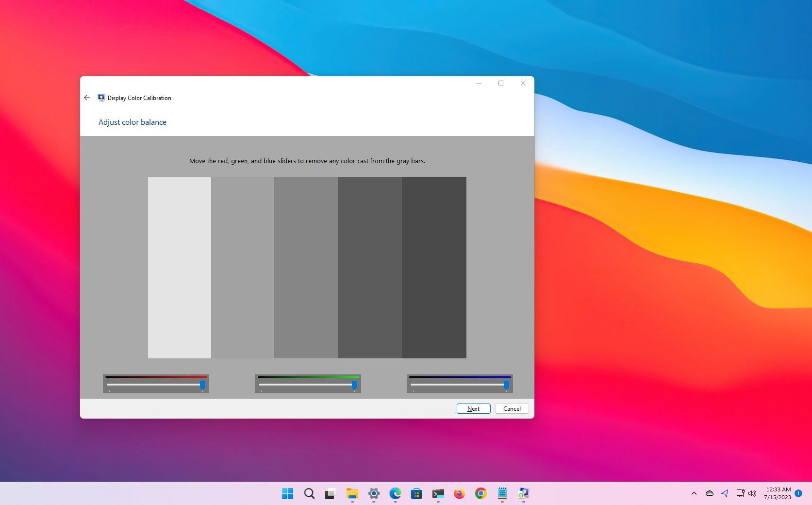Click the lightest gray calibration bar
Screen dimensions: 812x505
[x=179, y=267]
